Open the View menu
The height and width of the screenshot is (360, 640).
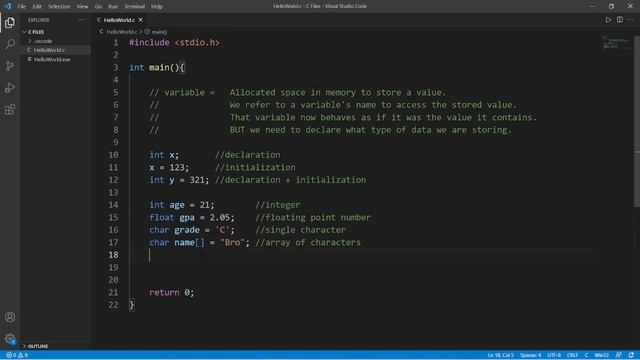click(82, 7)
